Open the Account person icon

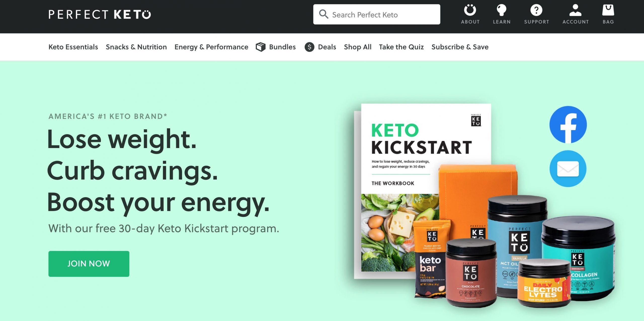(575, 10)
